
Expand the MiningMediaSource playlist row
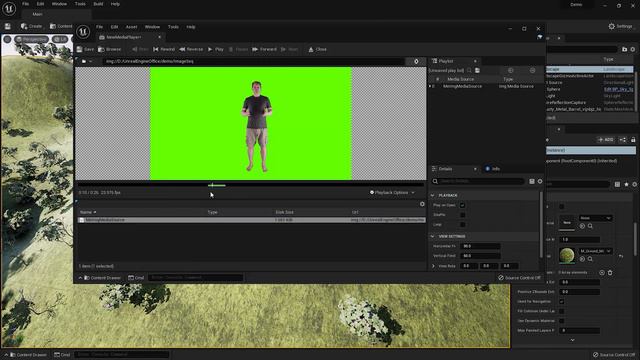tap(430, 87)
